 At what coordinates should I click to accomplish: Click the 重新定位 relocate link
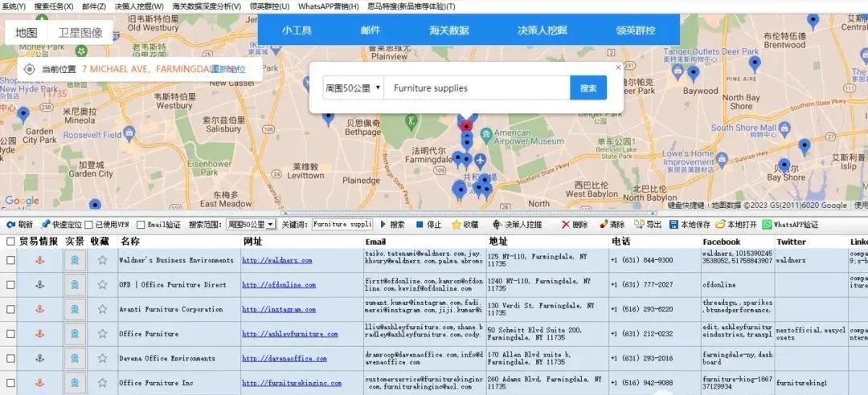[x=228, y=70]
